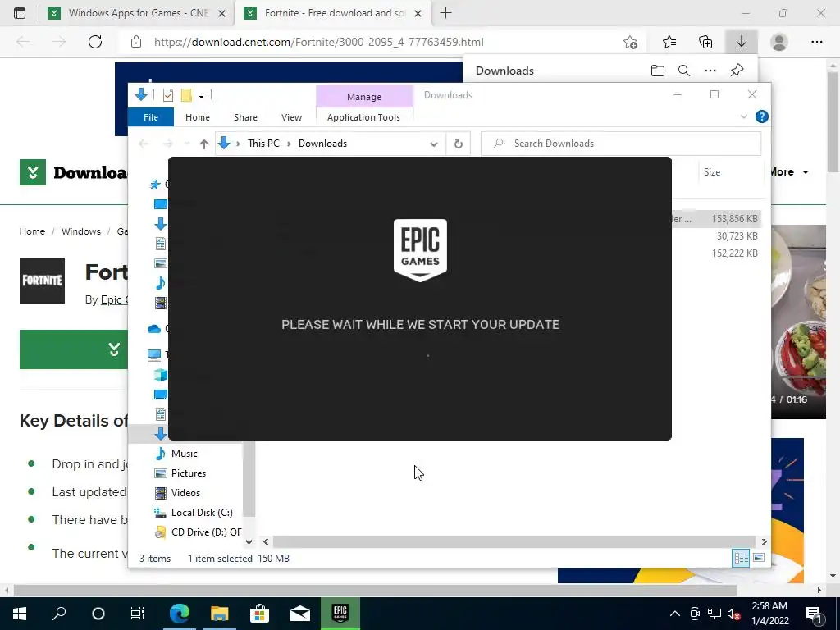Viewport: 840px width, 630px height.
Task: Show hidden system tray icons
Action: point(675,614)
